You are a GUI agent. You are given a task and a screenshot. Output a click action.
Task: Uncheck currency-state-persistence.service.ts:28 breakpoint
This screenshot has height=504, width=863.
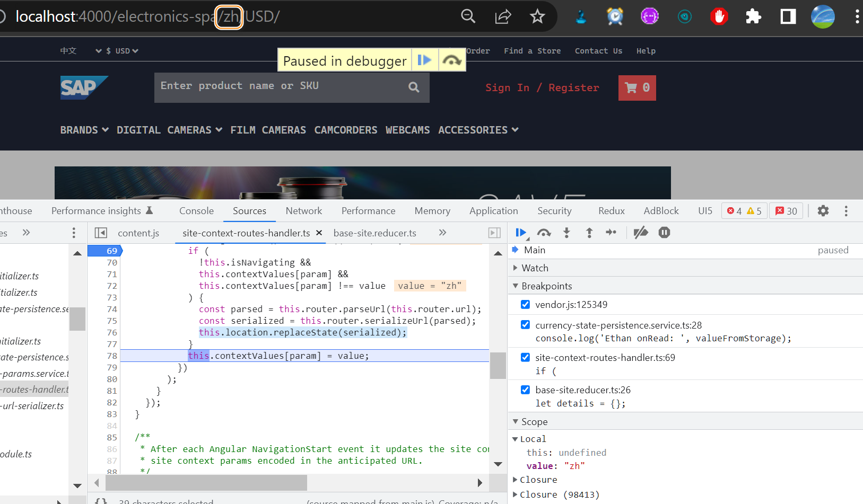pyautogui.click(x=525, y=325)
